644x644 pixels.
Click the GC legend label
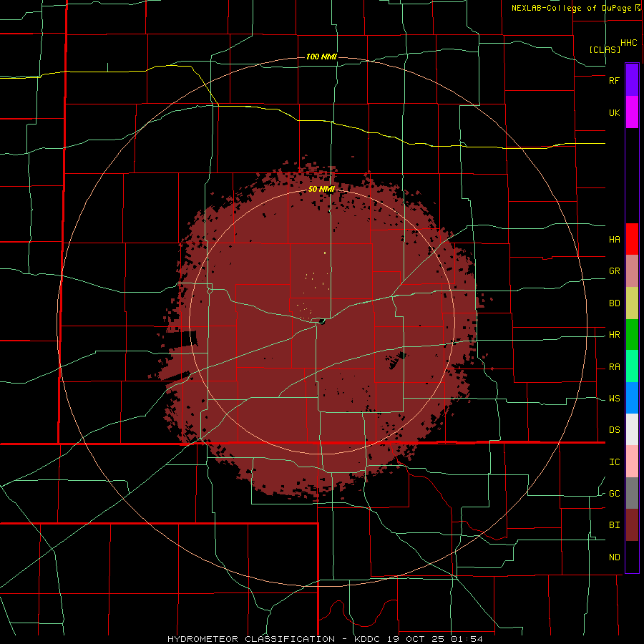(614, 494)
